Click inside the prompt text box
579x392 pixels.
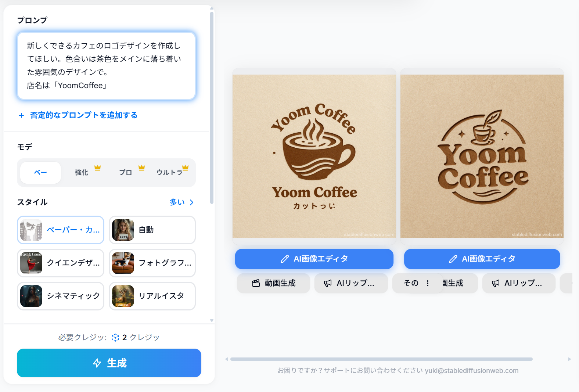point(106,66)
